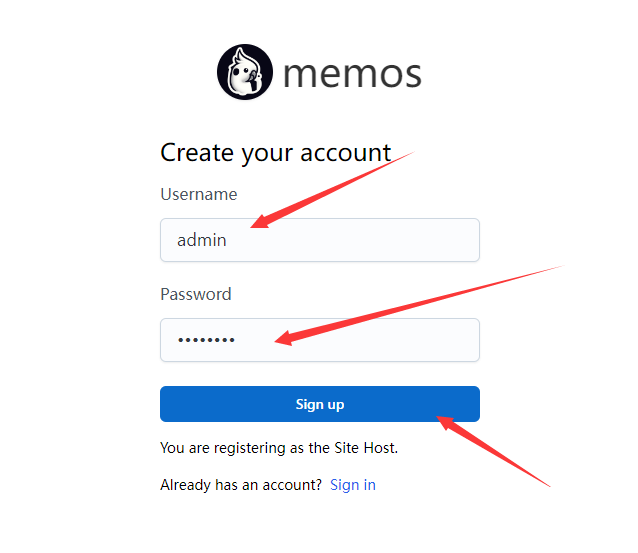Image resolution: width=638 pixels, height=553 pixels.
Task: Open the Sign in link
Action: point(353,485)
